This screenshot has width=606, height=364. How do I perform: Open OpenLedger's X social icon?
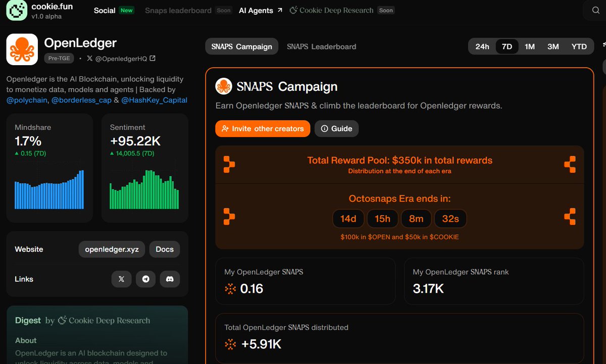pos(121,279)
